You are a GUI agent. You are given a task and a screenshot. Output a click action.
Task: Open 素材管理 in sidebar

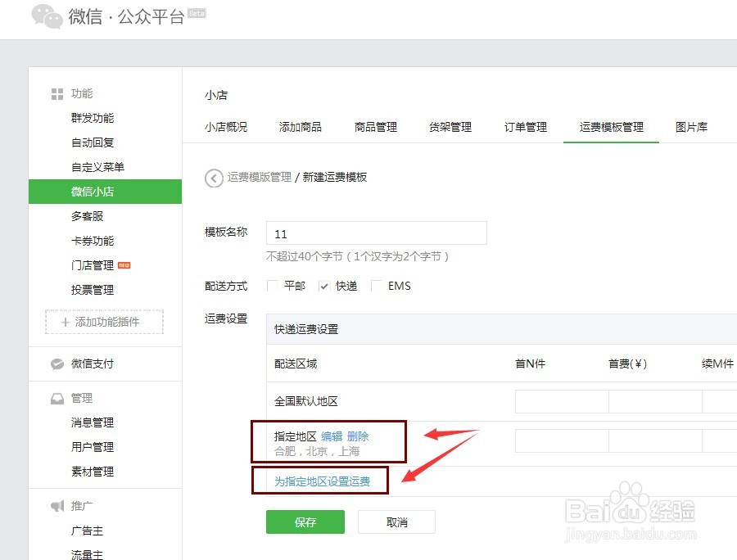(x=93, y=472)
